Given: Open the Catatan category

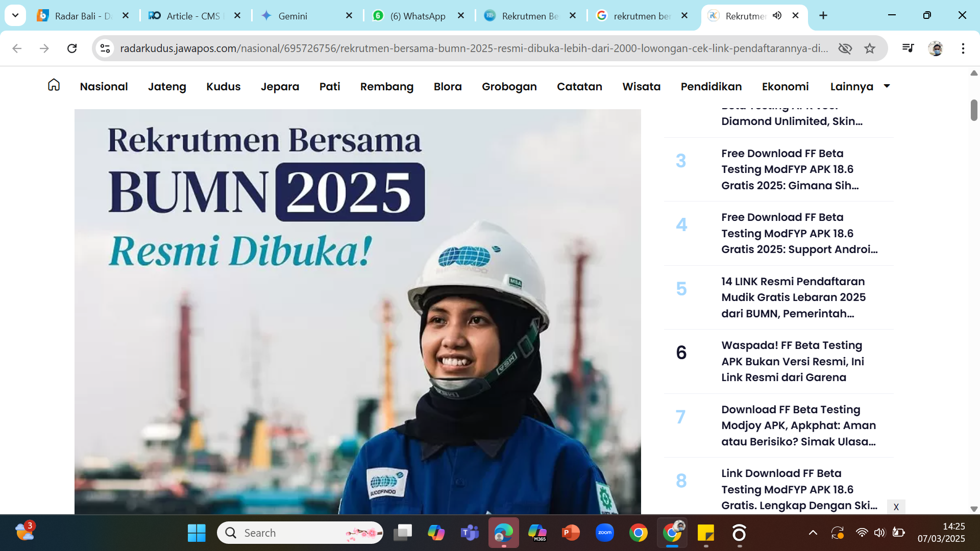Looking at the screenshot, I should (x=579, y=87).
